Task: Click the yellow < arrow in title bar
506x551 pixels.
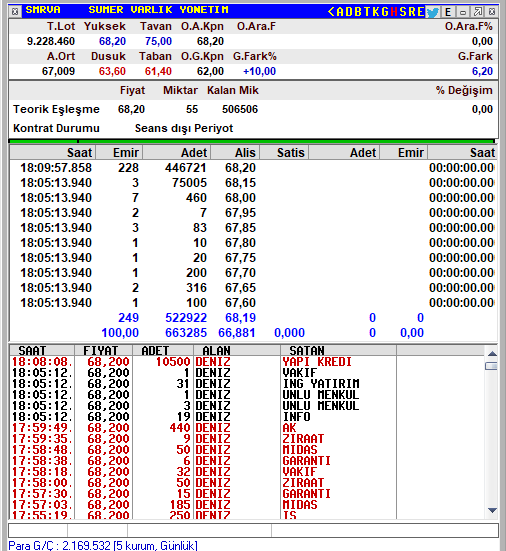Action: click(331, 12)
